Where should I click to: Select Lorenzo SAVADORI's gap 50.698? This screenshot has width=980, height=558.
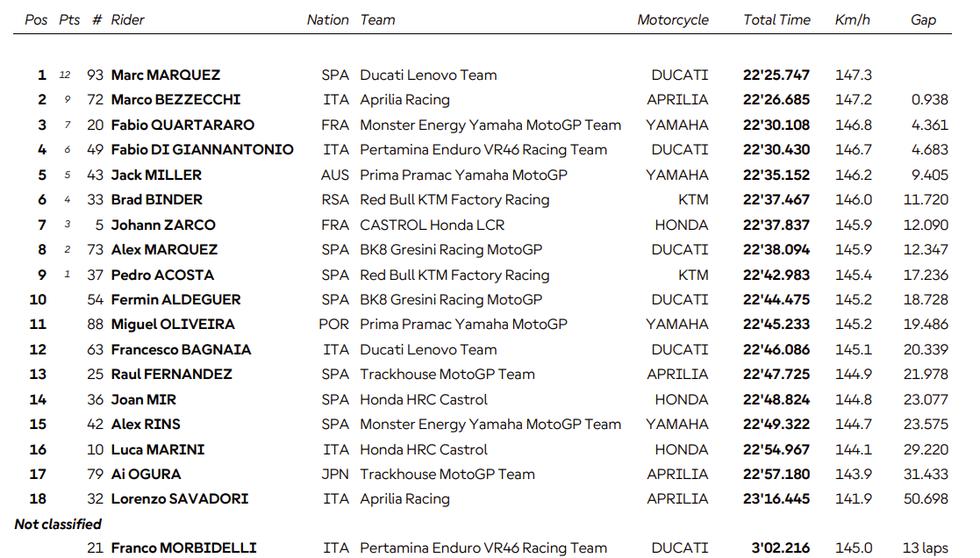point(926,498)
